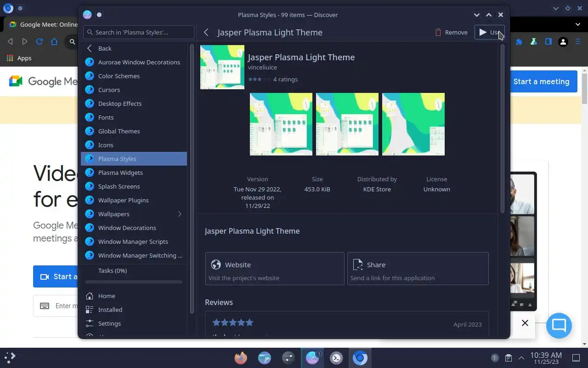
Task: Click the 4 ratings star indicator
Action: (260, 79)
